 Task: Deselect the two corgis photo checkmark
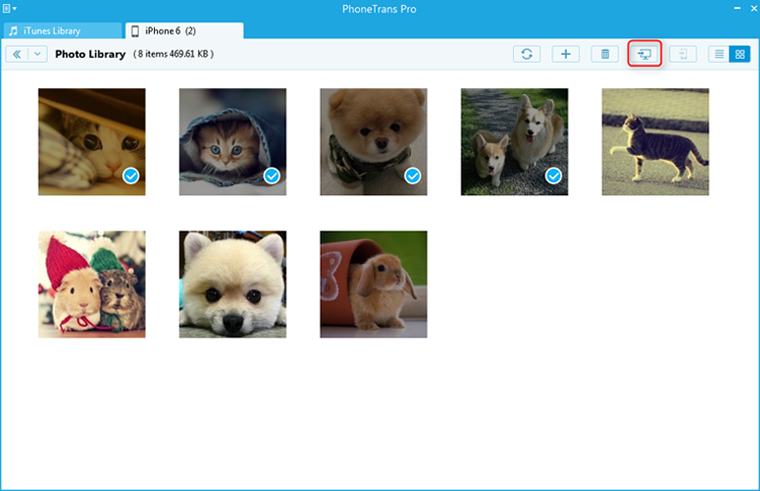pos(553,176)
